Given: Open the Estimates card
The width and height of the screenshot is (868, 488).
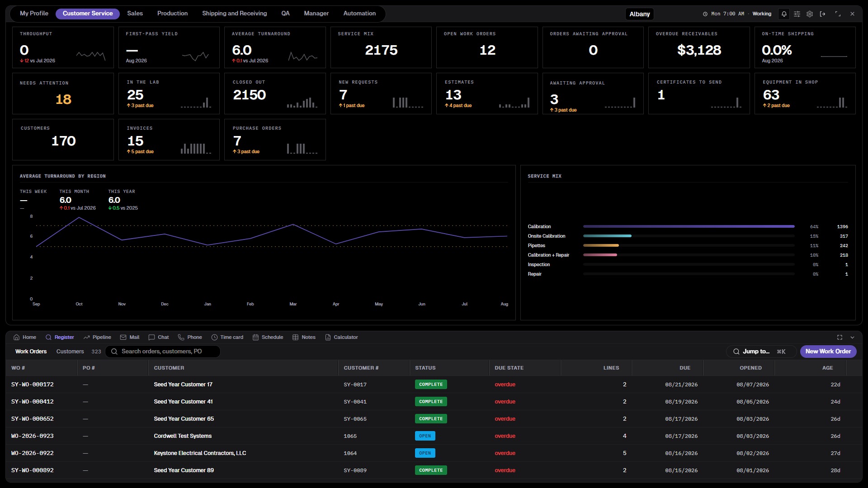Looking at the screenshot, I should pos(487,94).
